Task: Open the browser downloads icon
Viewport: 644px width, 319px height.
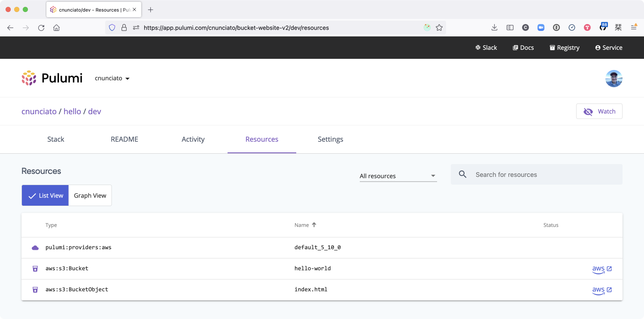Action: click(494, 27)
